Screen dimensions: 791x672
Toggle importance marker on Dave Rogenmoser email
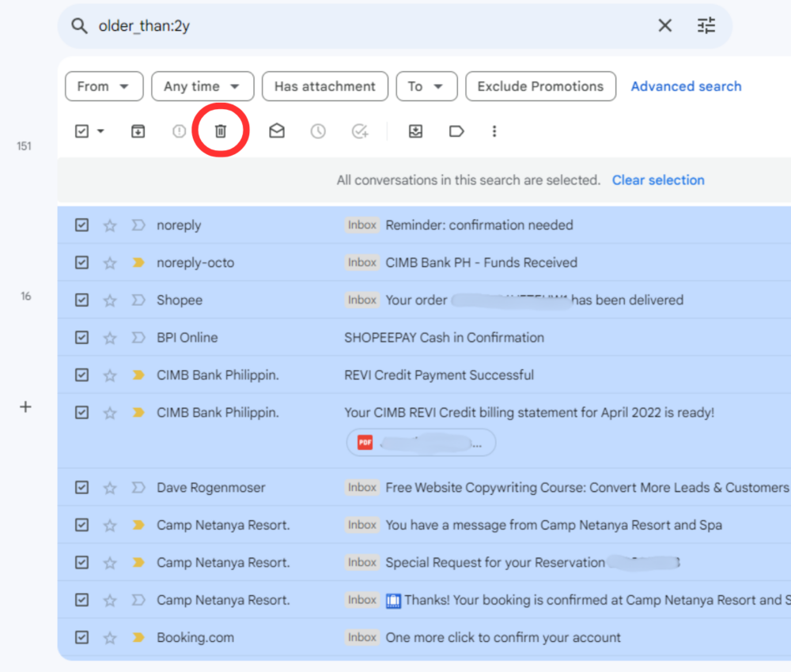pyautogui.click(x=138, y=488)
